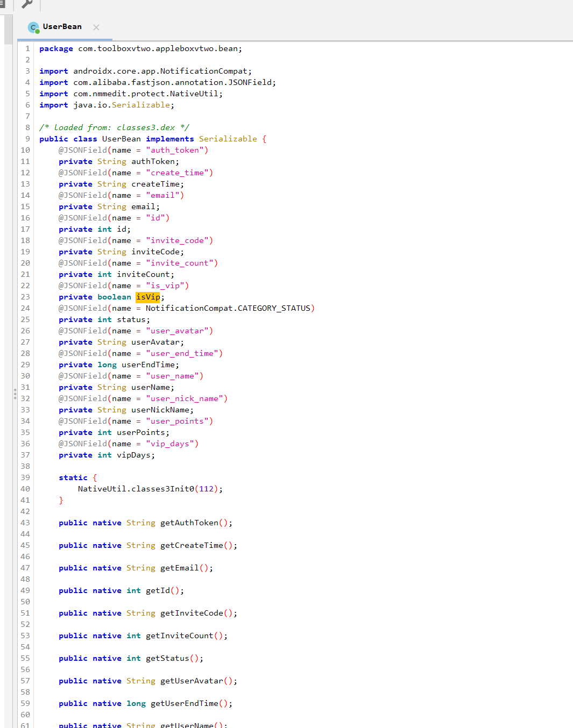Click the UserBean class name on line 9
The width and height of the screenshot is (573, 728).
pos(121,139)
